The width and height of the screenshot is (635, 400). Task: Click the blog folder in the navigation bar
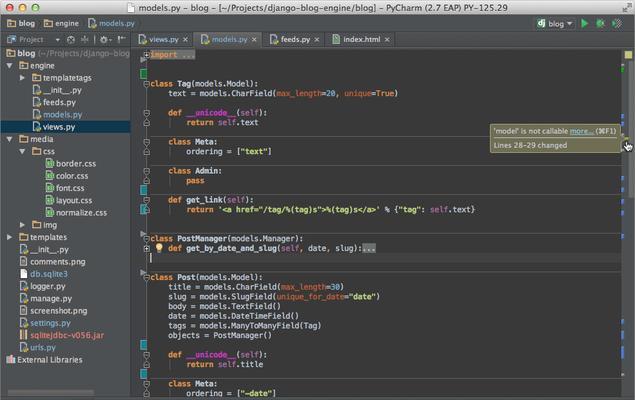pos(21,23)
